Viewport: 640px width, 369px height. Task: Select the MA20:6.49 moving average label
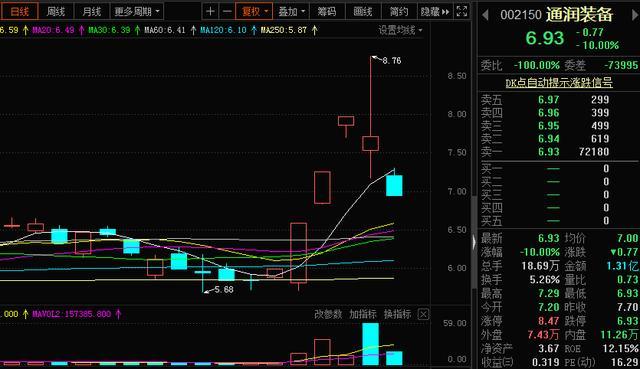(53, 30)
